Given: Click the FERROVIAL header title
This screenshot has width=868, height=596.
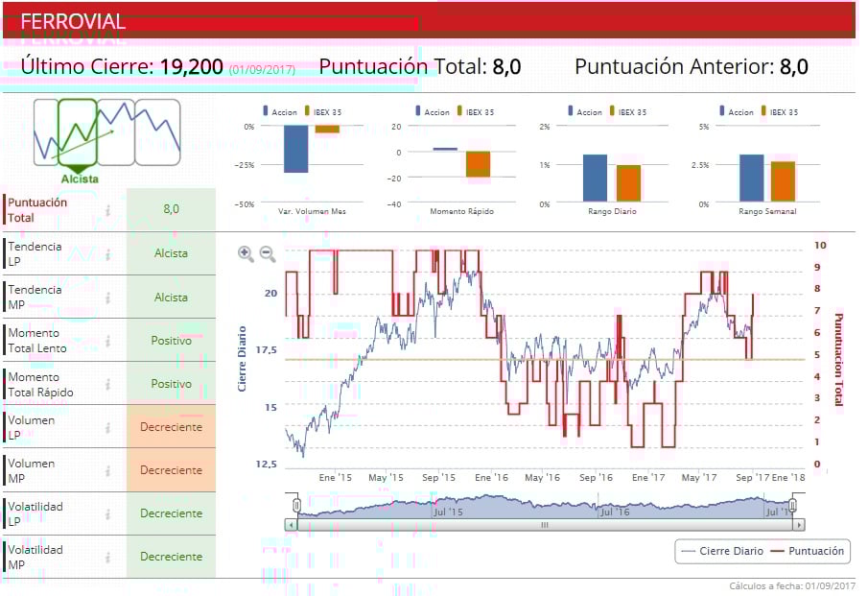Looking at the screenshot, I should pos(73,22).
